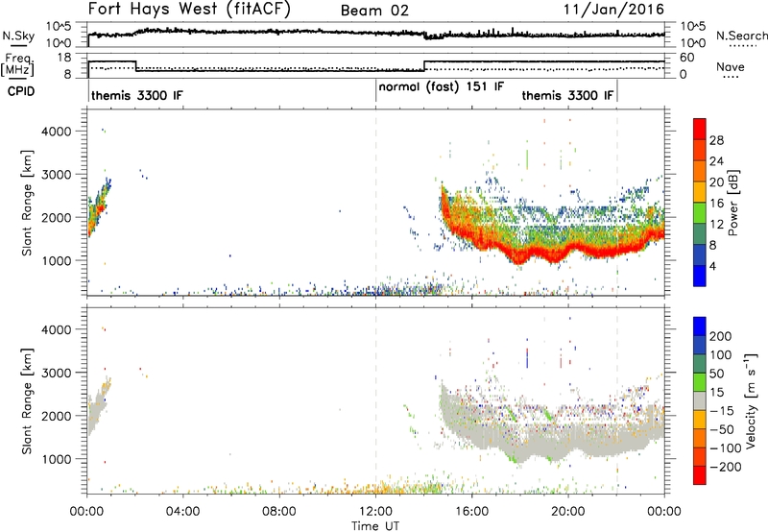The height and width of the screenshot is (532, 768).
Task: Click the "08:00" time axis label
Action: (279, 512)
